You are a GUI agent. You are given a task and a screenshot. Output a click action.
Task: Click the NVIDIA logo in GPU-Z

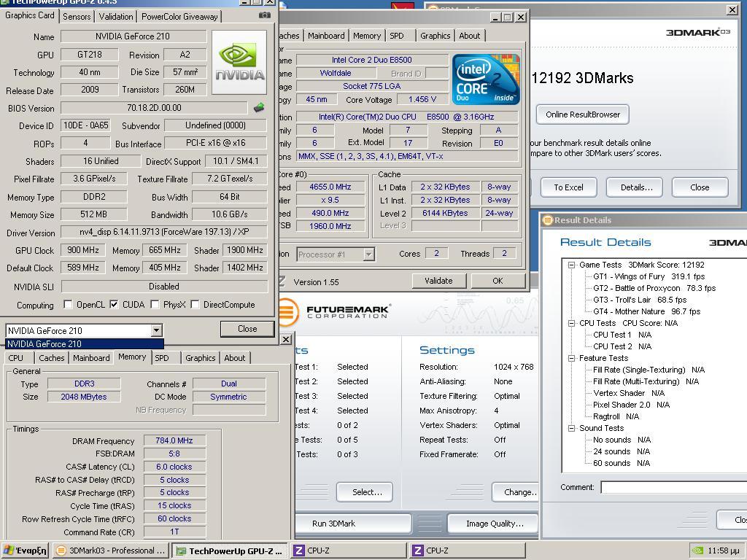click(x=239, y=63)
